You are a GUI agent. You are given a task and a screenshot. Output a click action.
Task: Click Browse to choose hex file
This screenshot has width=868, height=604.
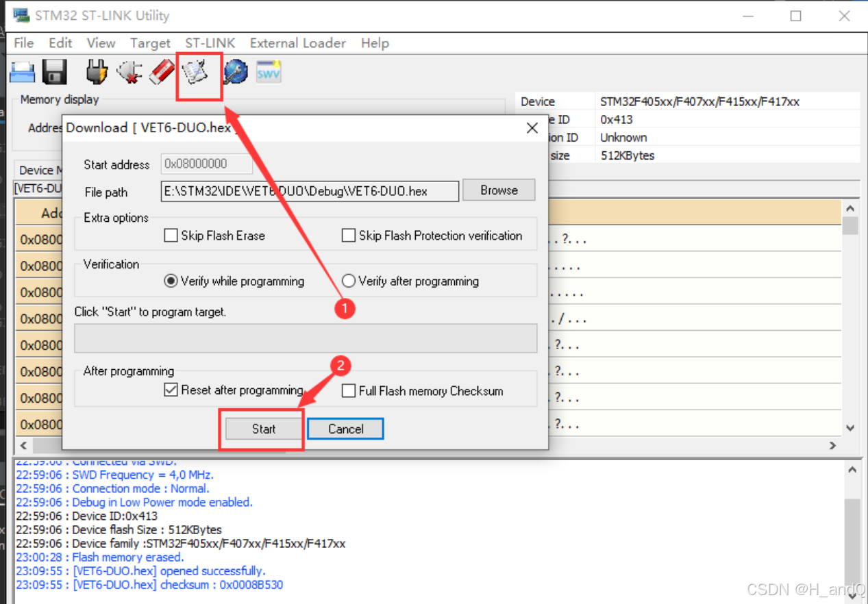(499, 190)
